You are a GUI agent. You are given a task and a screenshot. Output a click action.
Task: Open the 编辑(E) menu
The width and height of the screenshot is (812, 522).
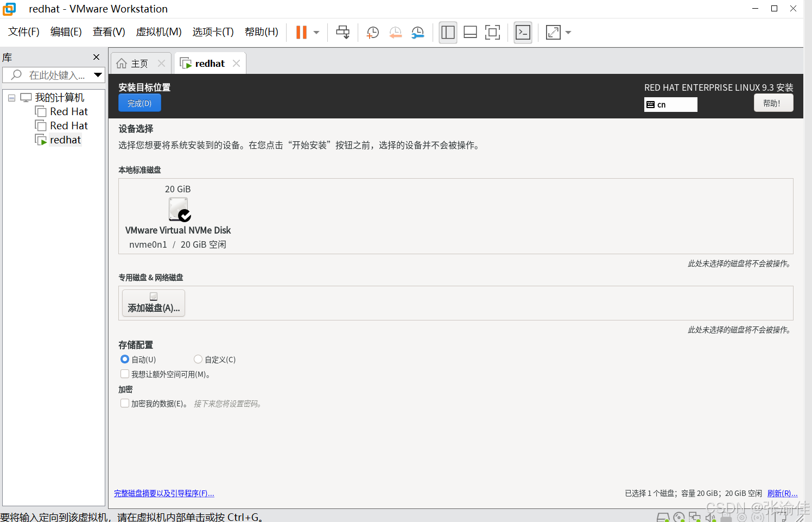(x=66, y=32)
